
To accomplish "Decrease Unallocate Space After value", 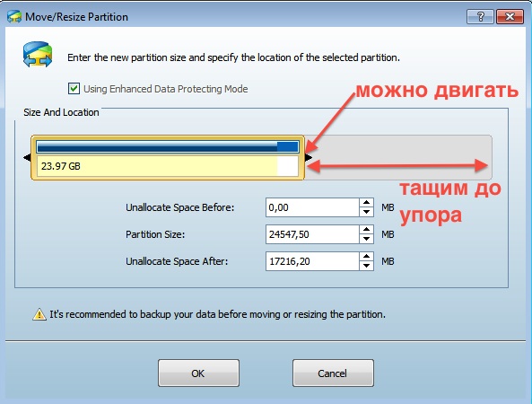I will click(366, 266).
